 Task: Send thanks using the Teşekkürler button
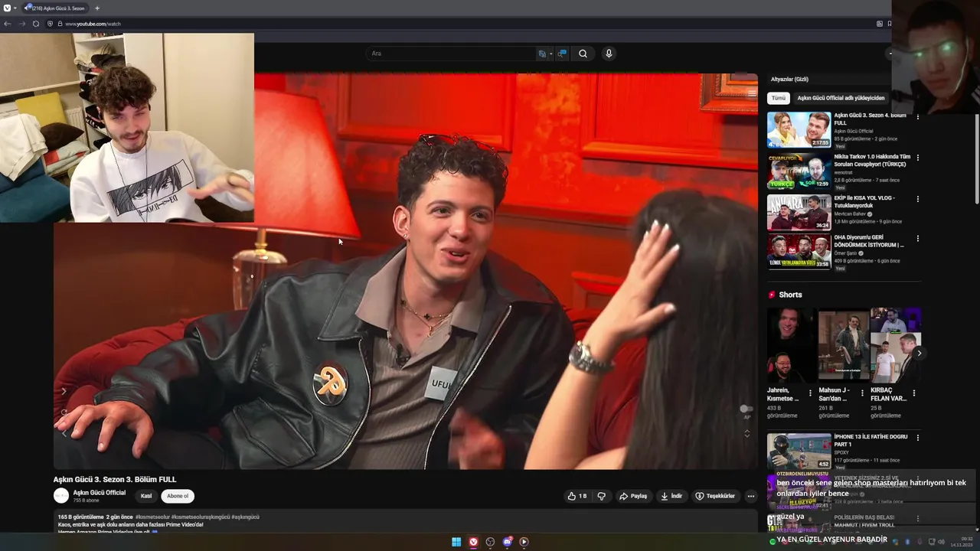coord(714,496)
